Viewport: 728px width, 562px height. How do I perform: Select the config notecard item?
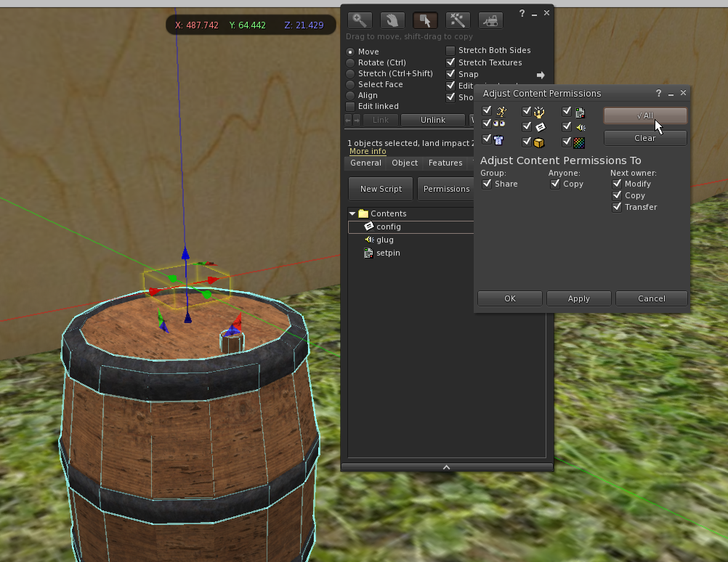tap(389, 227)
